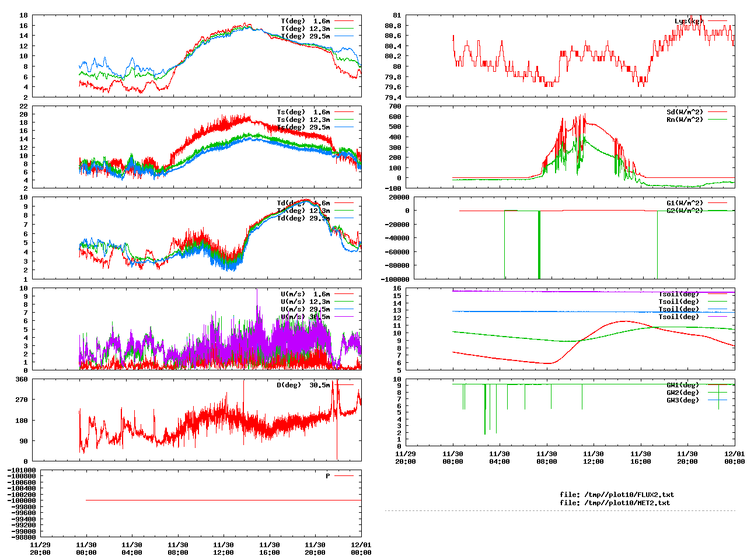The height and width of the screenshot is (560, 747).
Task: Select the 'Lys(kg)' legend label
Action: pos(689,21)
